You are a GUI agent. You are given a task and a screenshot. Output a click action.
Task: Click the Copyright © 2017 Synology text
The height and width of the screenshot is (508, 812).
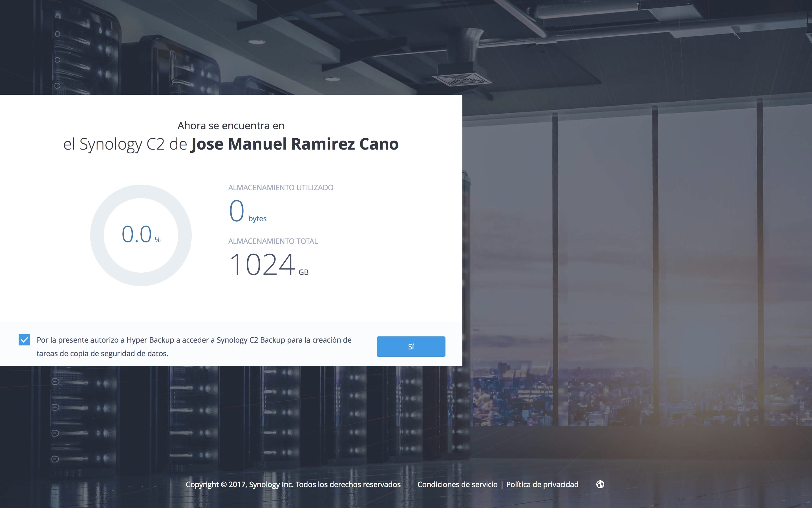click(293, 484)
